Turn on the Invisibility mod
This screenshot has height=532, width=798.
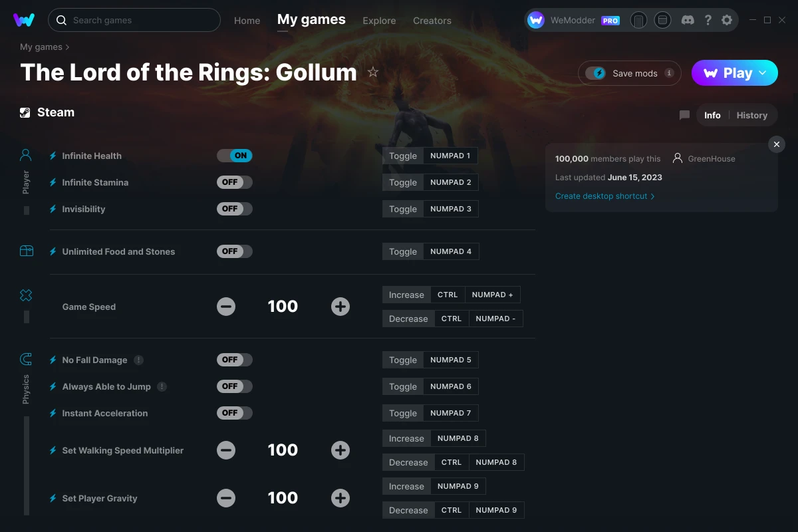(x=235, y=208)
